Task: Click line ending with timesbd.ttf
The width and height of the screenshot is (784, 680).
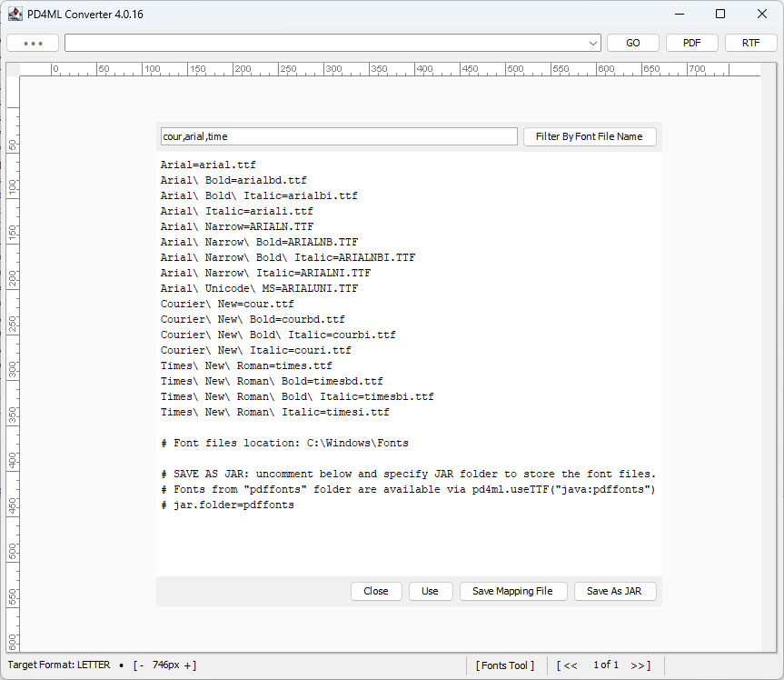Action: 272,382
